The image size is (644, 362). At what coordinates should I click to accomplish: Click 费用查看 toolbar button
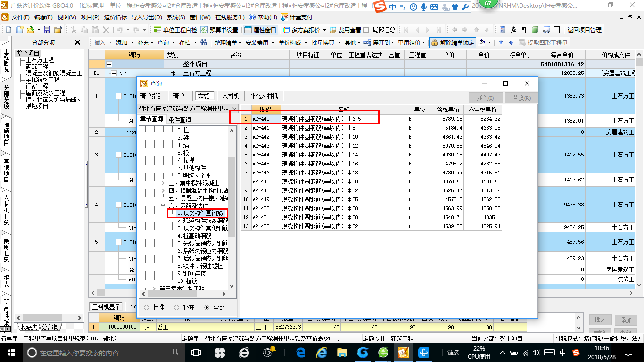click(346, 30)
